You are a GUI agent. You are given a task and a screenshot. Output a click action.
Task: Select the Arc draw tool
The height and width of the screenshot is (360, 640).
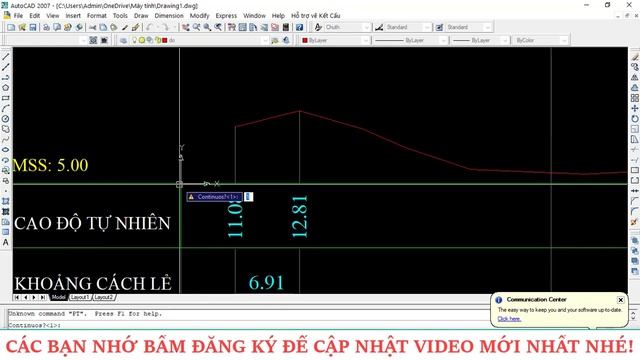coord(6,109)
